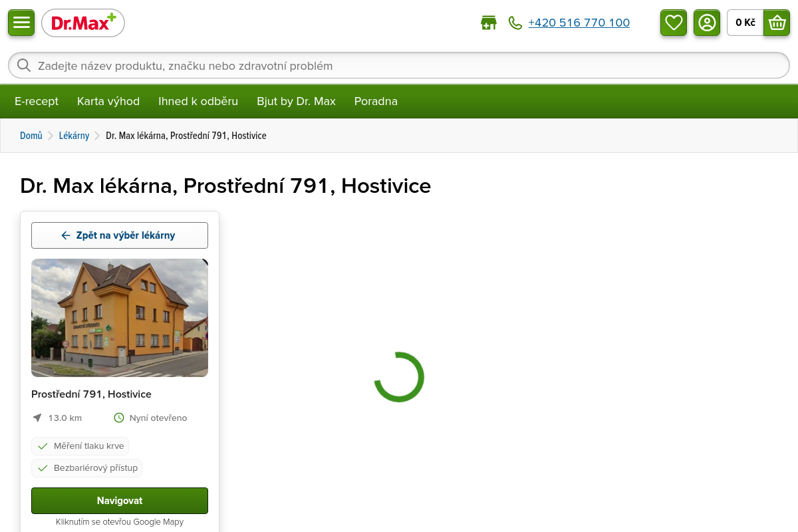798x532 pixels.
Task: Open the Poradna menu item
Action: (x=376, y=101)
